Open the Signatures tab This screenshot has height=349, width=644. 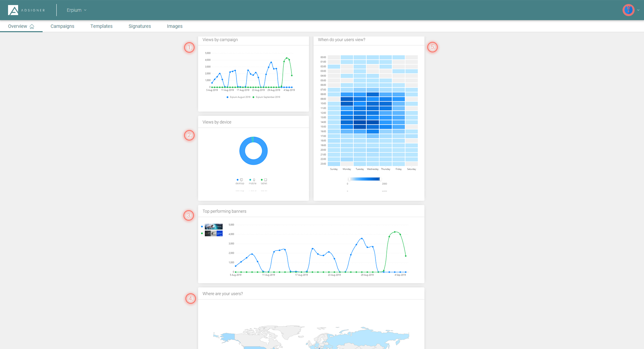140,26
